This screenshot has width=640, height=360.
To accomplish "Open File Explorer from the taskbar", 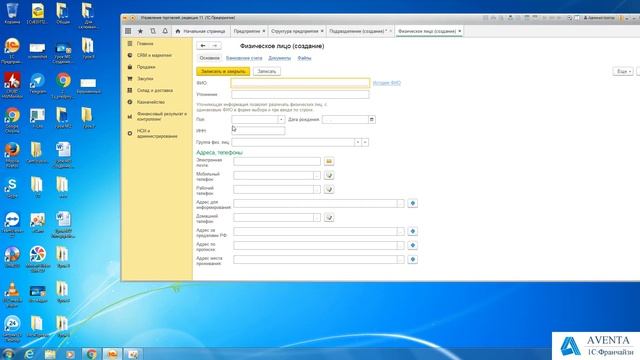I will pos(50,354).
